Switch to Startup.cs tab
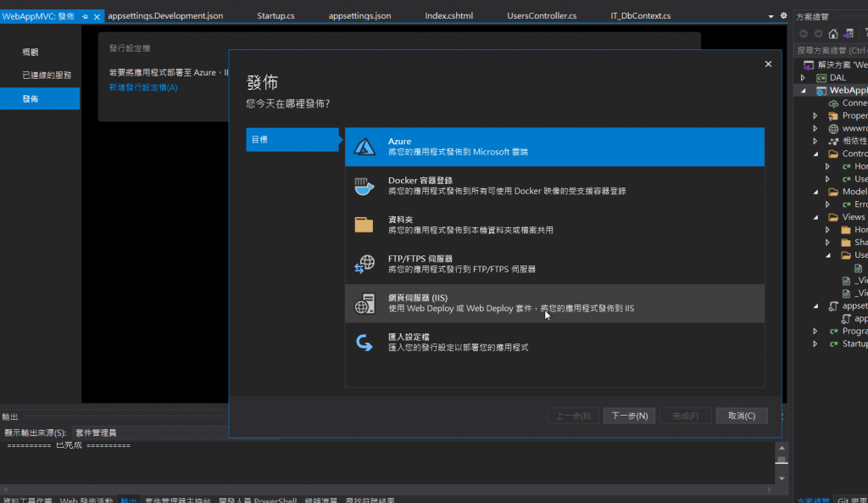Screen dimensions: 868x503 [275, 16]
